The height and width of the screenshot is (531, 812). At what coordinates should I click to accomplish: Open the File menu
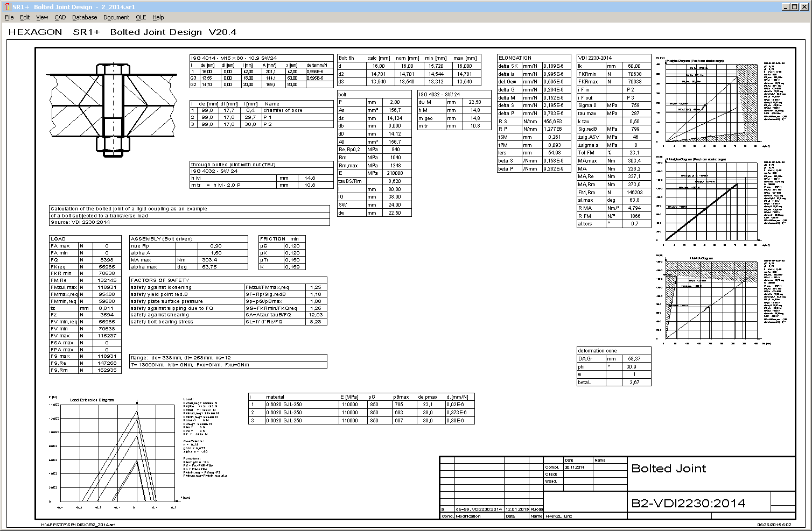click(9, 17)
